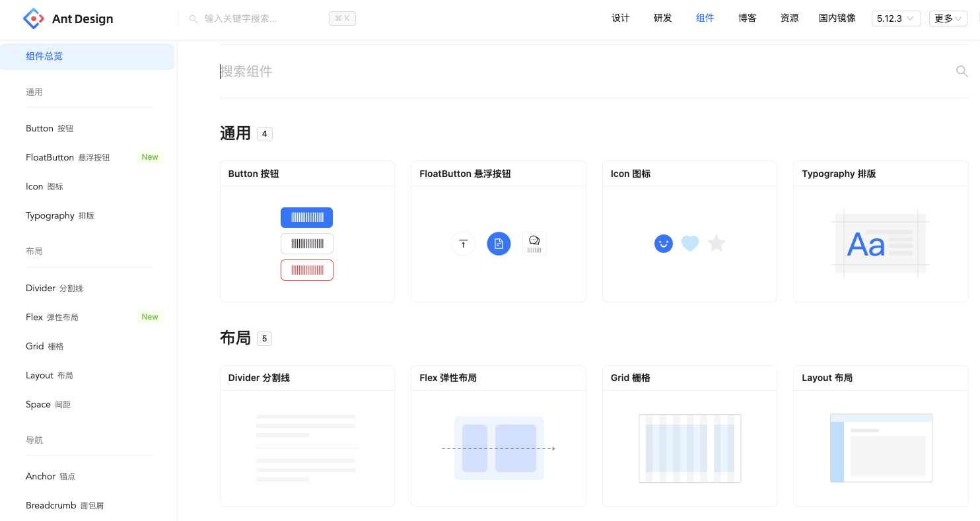Image resolution: width=980 pixels, height=521 pixels.
Task: Click the back-to-top float button icon
Action: (x=463, y=244)
